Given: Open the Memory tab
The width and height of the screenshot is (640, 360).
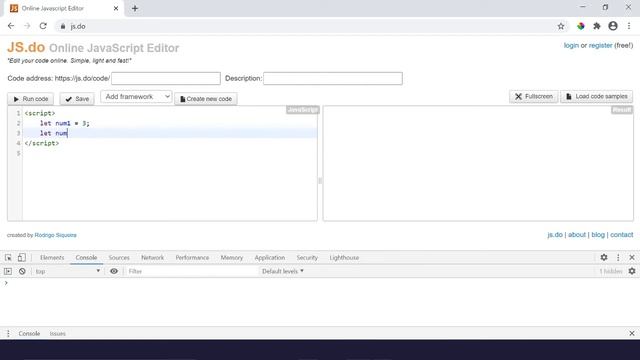Looking at the screenshot, I should tap(231, 258).
